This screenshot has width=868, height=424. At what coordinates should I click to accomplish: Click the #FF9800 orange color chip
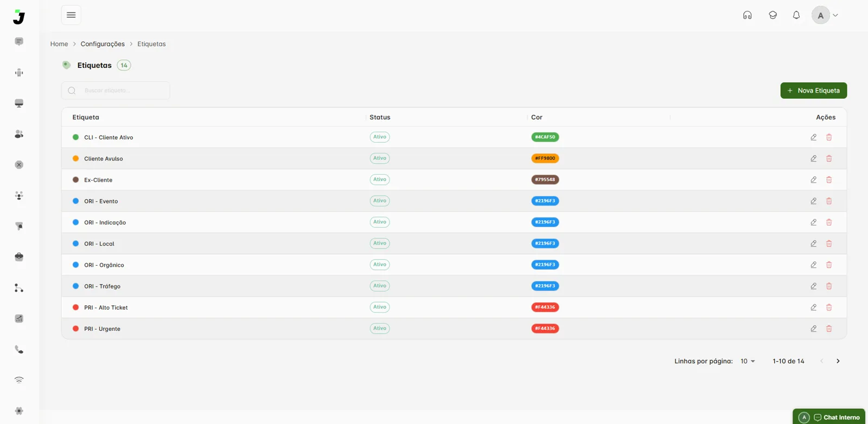[x=545, y=158]
